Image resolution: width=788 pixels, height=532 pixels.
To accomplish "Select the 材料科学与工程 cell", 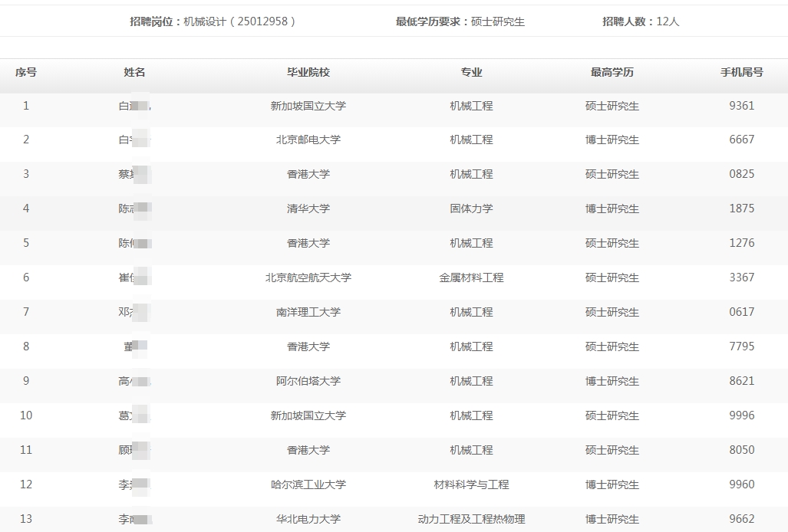I will pos(471,484).
